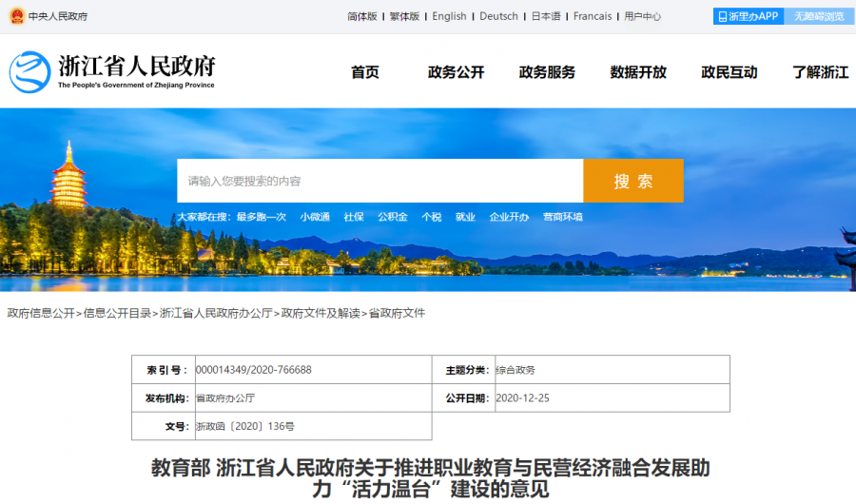856x504 pixels.
Task: Select hot search term 就业
Action: coord(465,217)
